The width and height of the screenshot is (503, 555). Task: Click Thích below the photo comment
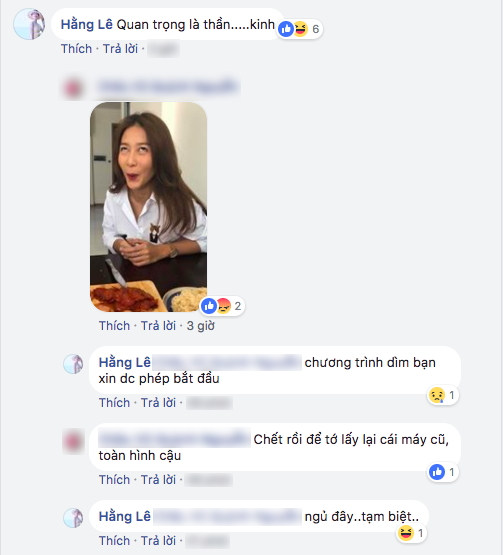(114, 326)
